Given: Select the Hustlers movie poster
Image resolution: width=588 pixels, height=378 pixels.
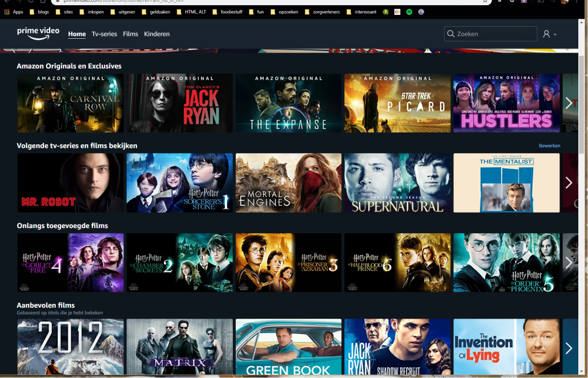Looking at the screenshot, I should pyautogui.click(x=506, y=103).
